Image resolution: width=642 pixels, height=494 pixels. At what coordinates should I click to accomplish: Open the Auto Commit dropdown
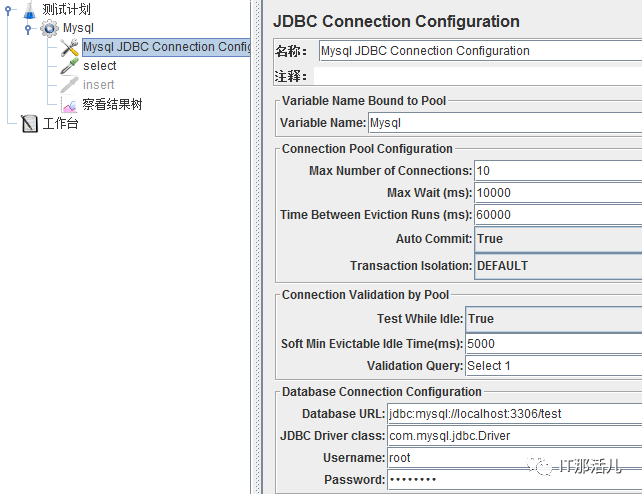click(558, 239)
